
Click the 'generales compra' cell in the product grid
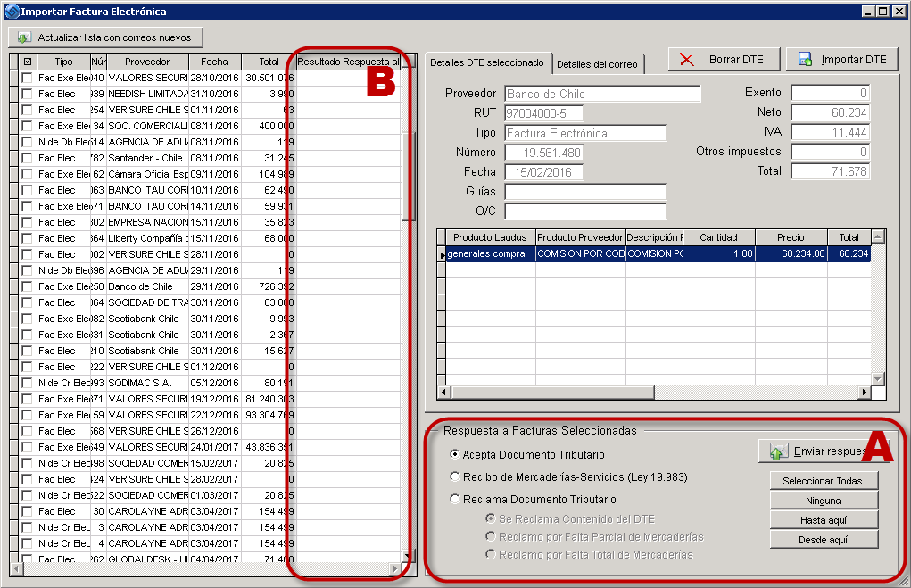(491, 254)
